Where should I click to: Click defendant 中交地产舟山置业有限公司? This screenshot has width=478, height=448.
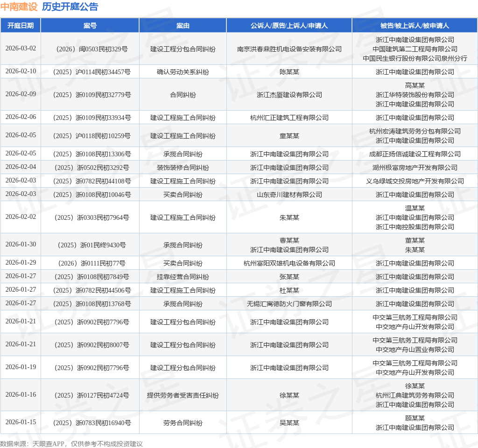point(415,350)
